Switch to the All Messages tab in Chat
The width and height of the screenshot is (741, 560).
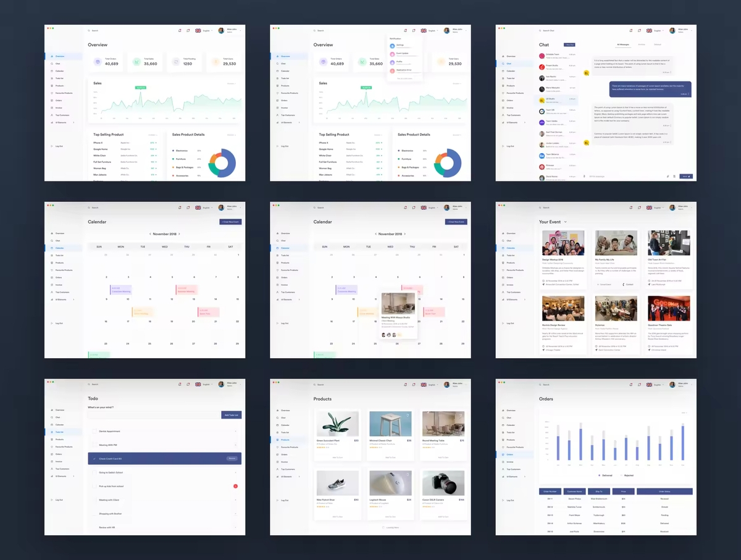[623, 44]
